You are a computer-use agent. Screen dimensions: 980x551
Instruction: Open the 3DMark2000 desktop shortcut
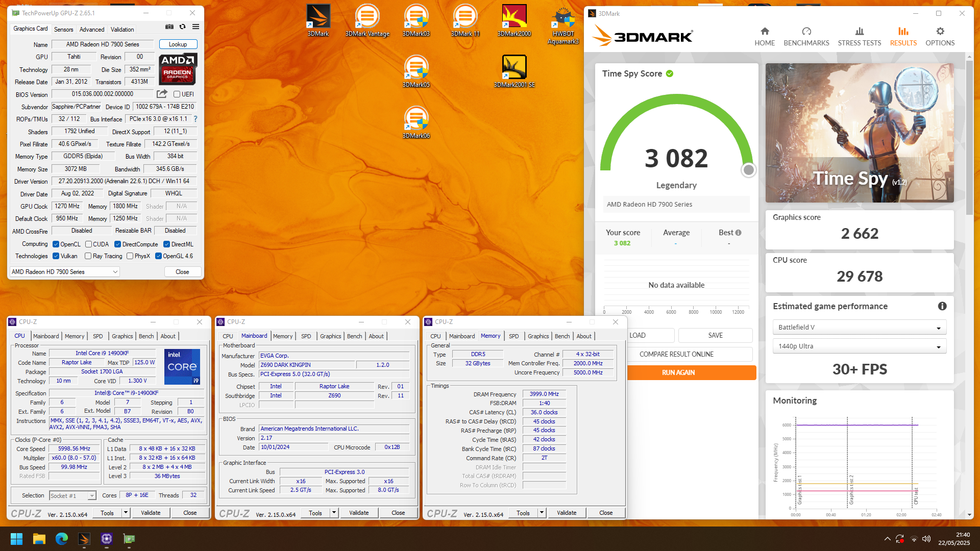[514, 20]
